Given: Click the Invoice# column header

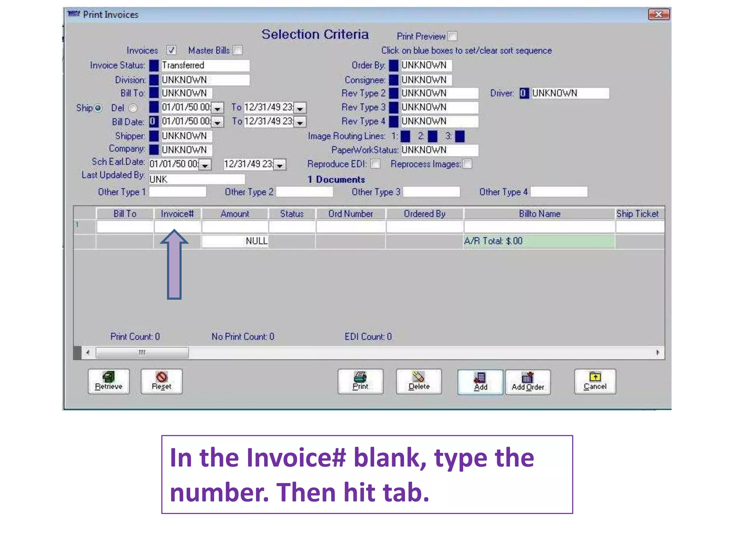Looking at the screenshot, I should click(x=177, y=214).
